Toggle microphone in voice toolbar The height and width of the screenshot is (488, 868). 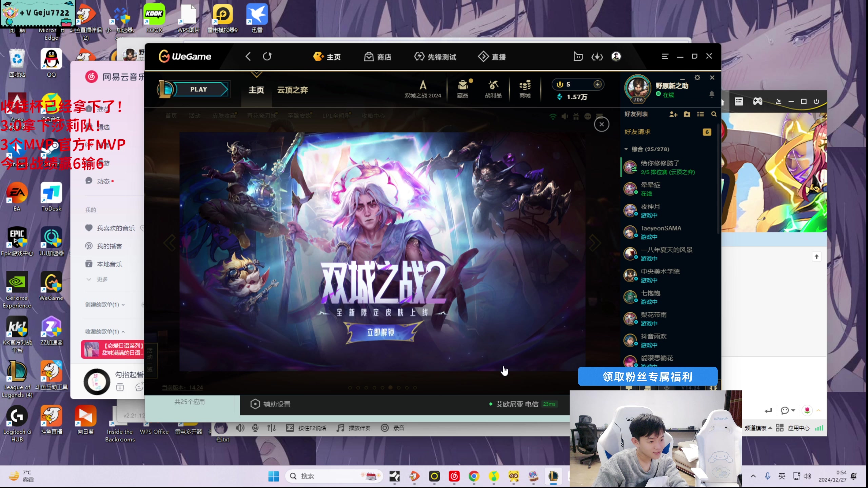pyautogui.click(x=255, y=428)
